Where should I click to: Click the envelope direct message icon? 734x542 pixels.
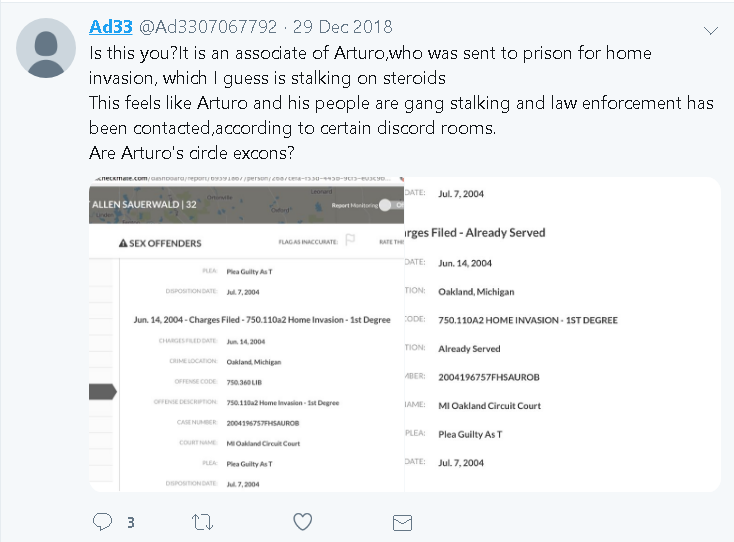(x=402, y=521)
